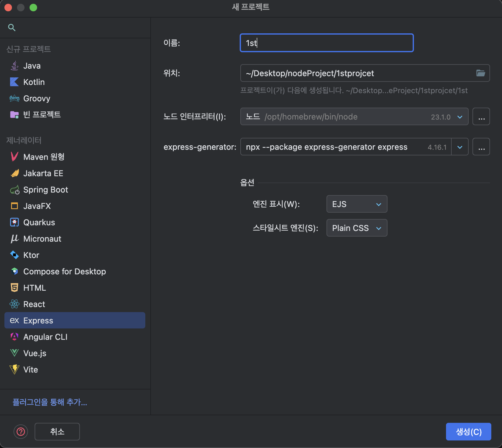Select the HTML generator
The height and width of the screenshot is (448, 502).
pyautogui.click(x=75, y=288)
